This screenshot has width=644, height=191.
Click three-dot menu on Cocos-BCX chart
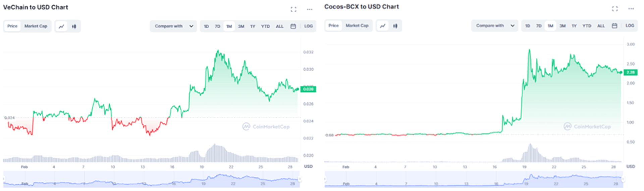point(631,9)
